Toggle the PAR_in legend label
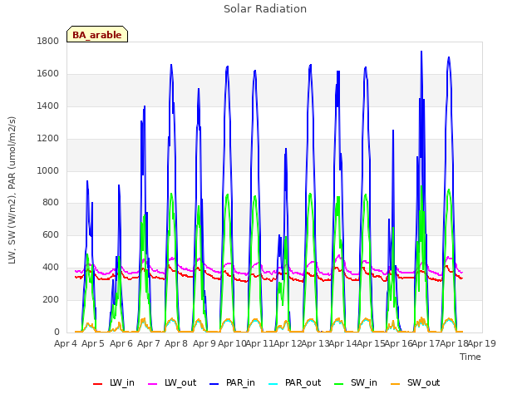The image size is (532, 399). 240,382
